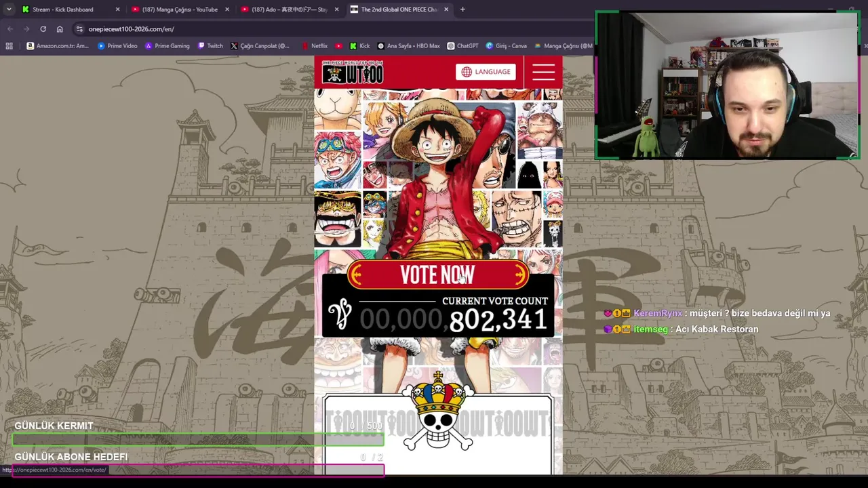Switch to Manga Çağrısı - YouTube tab
This screenshot has height=488, width=868.
pos(180,9)
